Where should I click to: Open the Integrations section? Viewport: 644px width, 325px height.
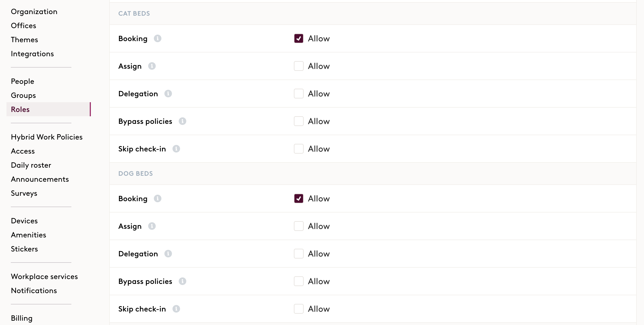32,54
